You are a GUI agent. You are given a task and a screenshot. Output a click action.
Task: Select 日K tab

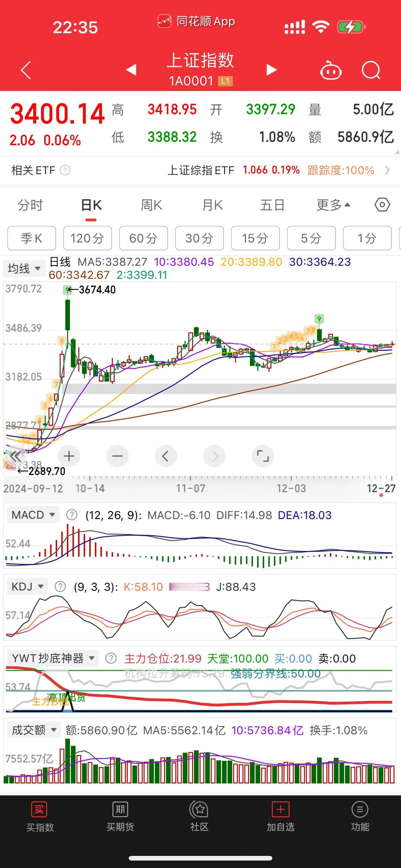pyautogui.click(x=91, y=205)
